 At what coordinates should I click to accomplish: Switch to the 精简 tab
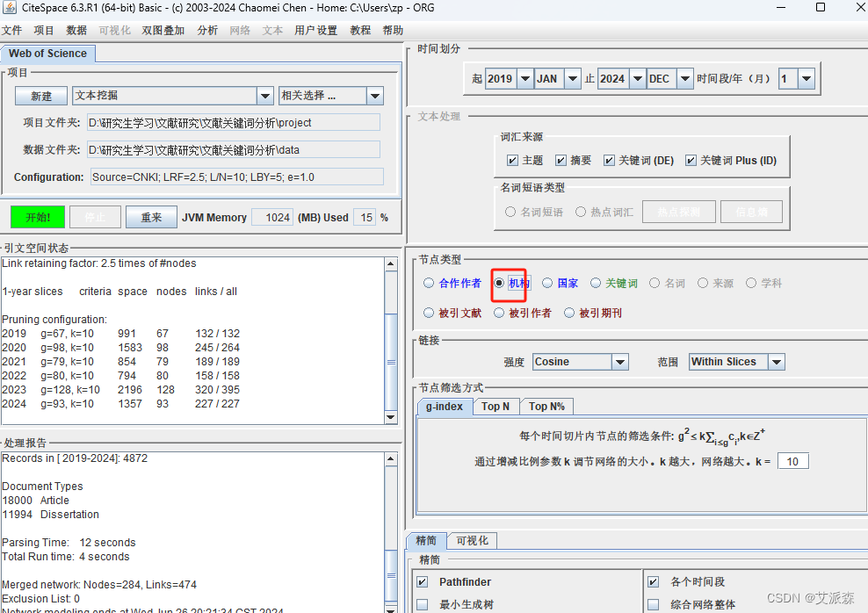(426, 540)
